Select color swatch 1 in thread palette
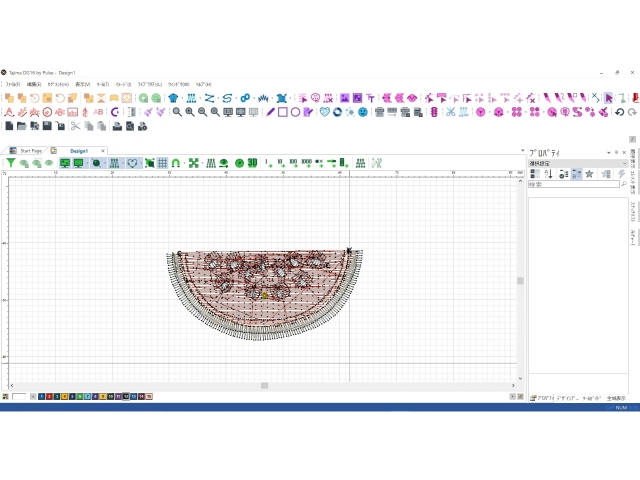 coord(42,396)
